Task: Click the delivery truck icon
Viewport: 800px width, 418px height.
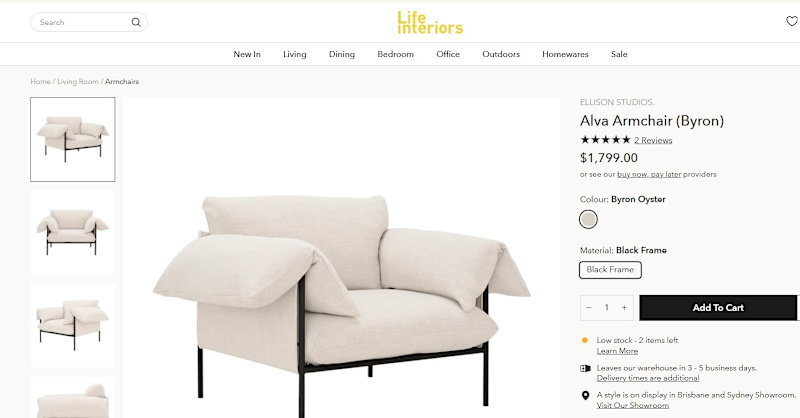Action: pos(585,368)
